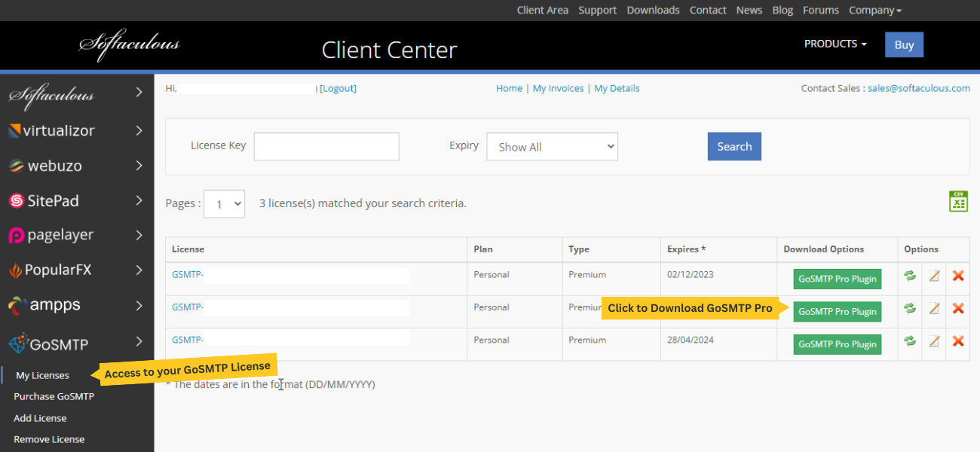Click the Softaculous logo in the black header
Screen dimensions: 980x452
point(130,44)
